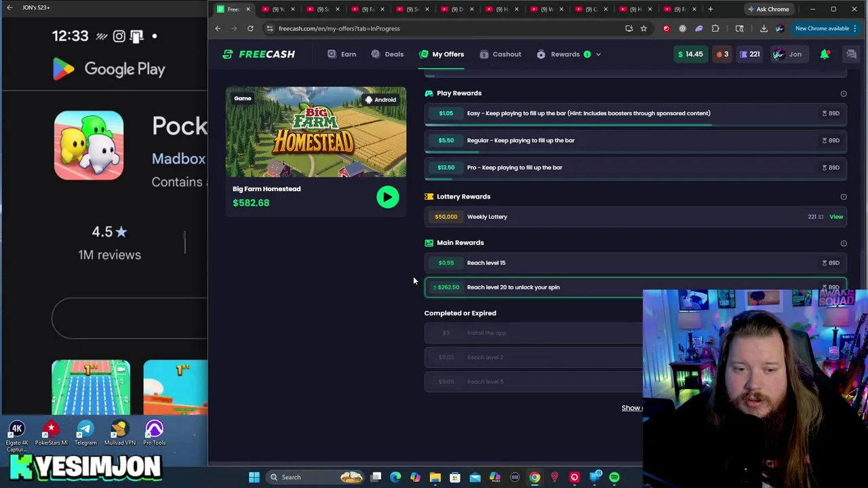The width and height of the screenshot is (868, 488).
Task: Select the Regular $5.50 play reward
Action: point(635,140)
